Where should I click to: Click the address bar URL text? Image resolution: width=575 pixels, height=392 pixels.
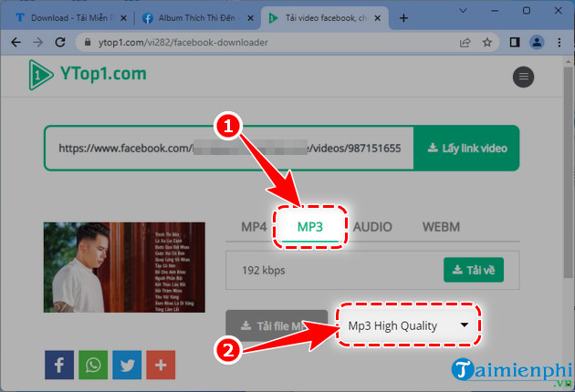183,43
